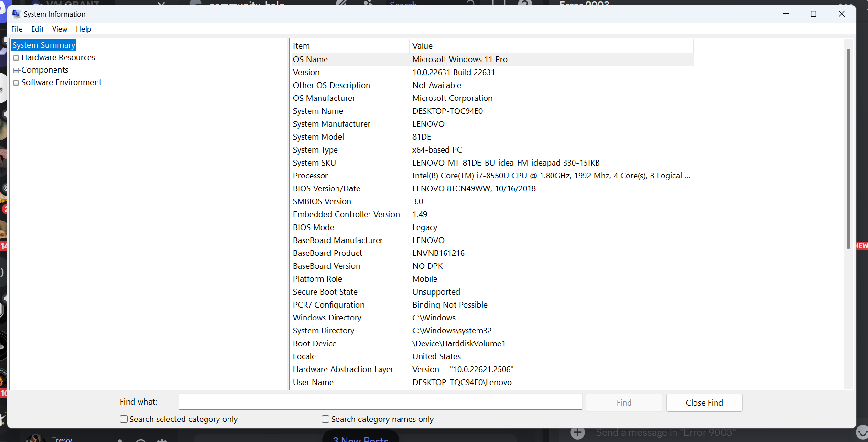Select the System Type row
Viewport: 868px width, 442px height.
click(492, 150)
